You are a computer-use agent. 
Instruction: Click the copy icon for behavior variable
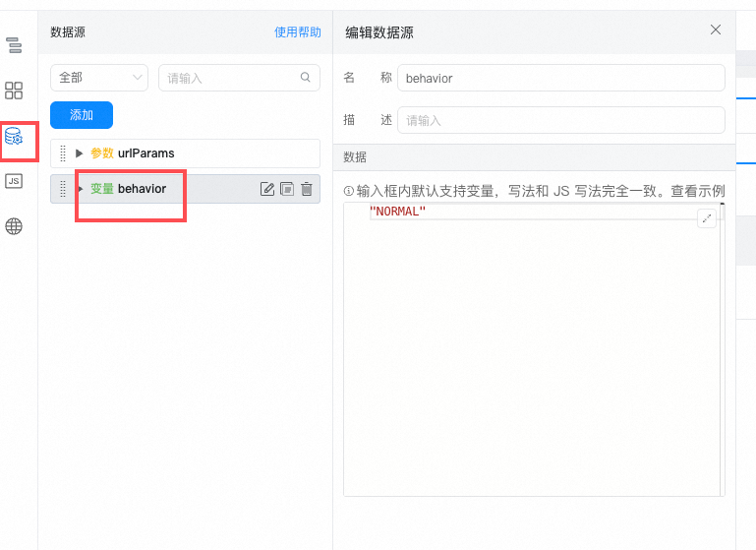click(x=287, y=189)
